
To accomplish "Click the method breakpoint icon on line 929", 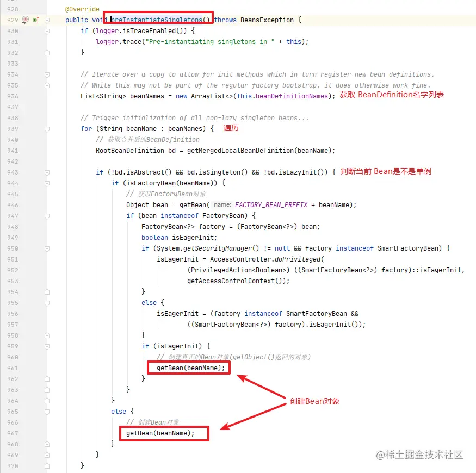I will pos(26,20).
